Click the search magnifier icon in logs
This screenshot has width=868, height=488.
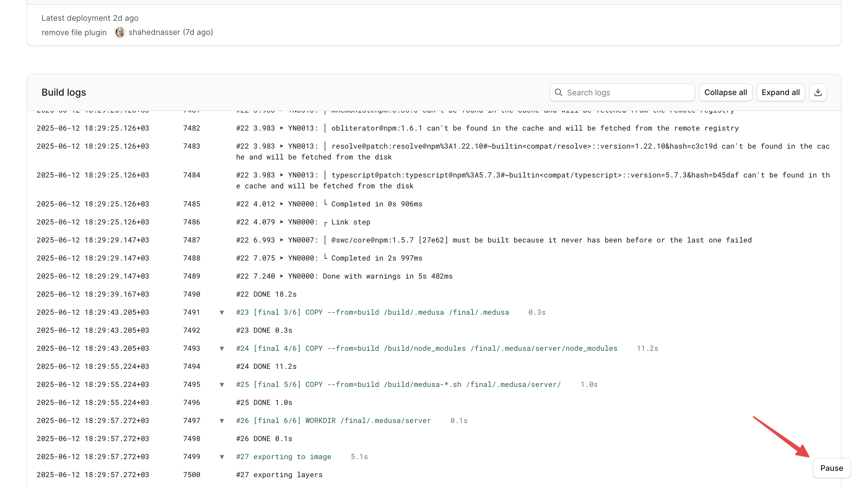click(x=558, y=92)
